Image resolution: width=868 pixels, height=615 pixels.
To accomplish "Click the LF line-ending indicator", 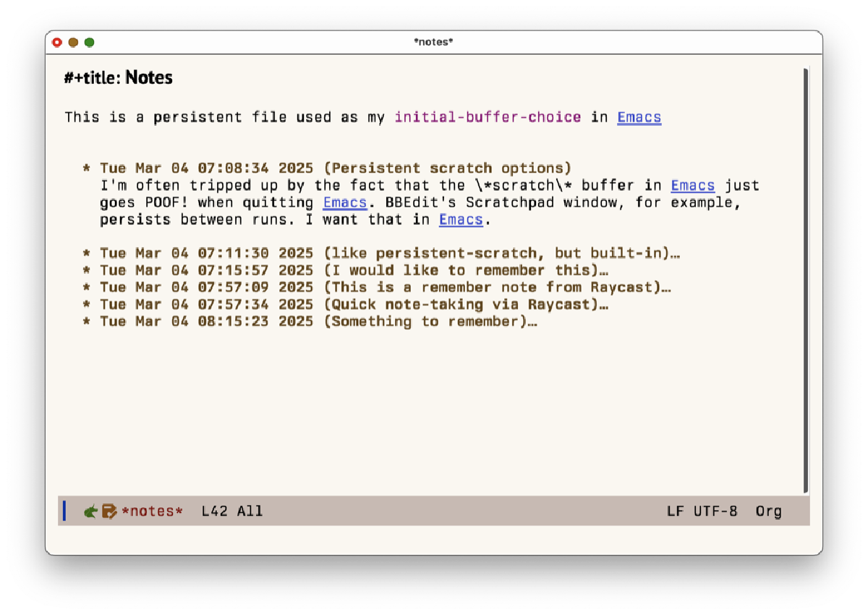I will click(676, 511).
